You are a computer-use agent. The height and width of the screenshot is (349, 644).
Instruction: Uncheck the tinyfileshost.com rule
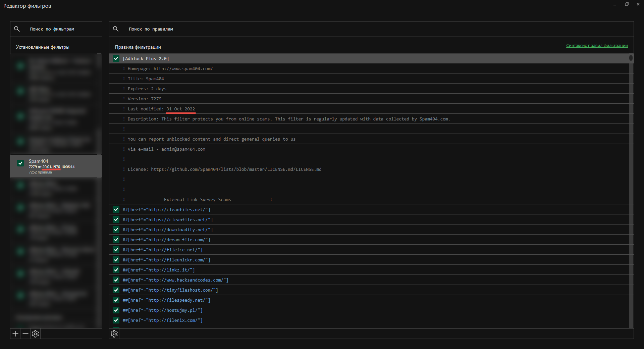click(x=116, y=290)
